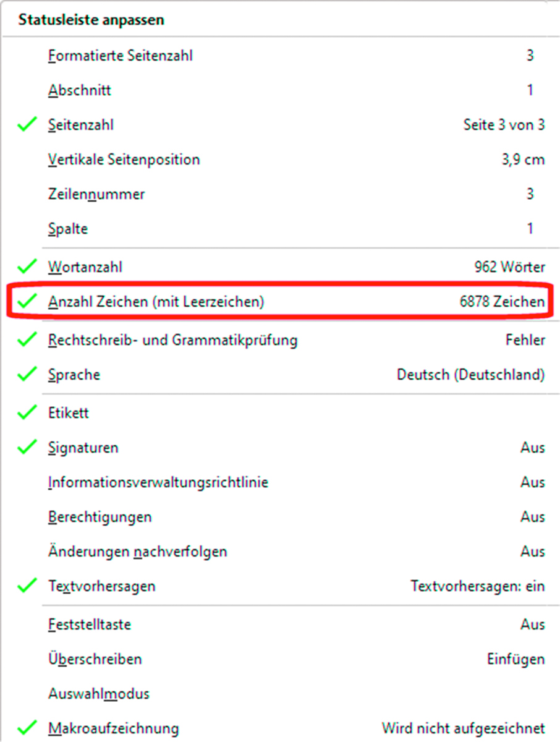Viewport: 560px width, 742px height.
Task: Enable Vertikale Seitenposition display
Action: [x=124, y=159]
